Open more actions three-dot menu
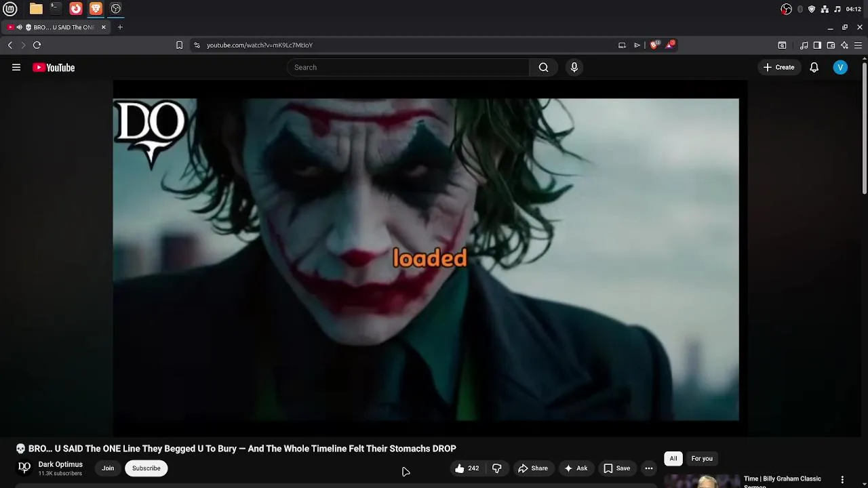This screenshot has height=488, width=868. [649, 468]
